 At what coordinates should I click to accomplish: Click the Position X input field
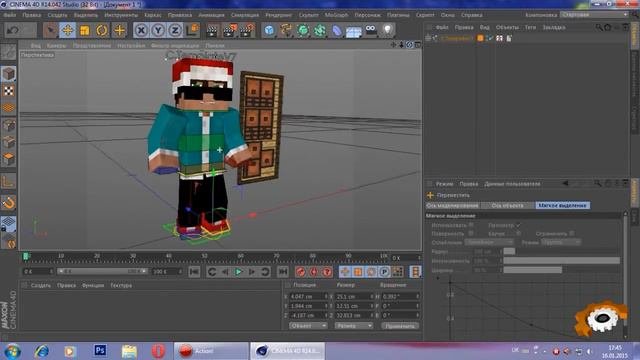click(308, 296)
